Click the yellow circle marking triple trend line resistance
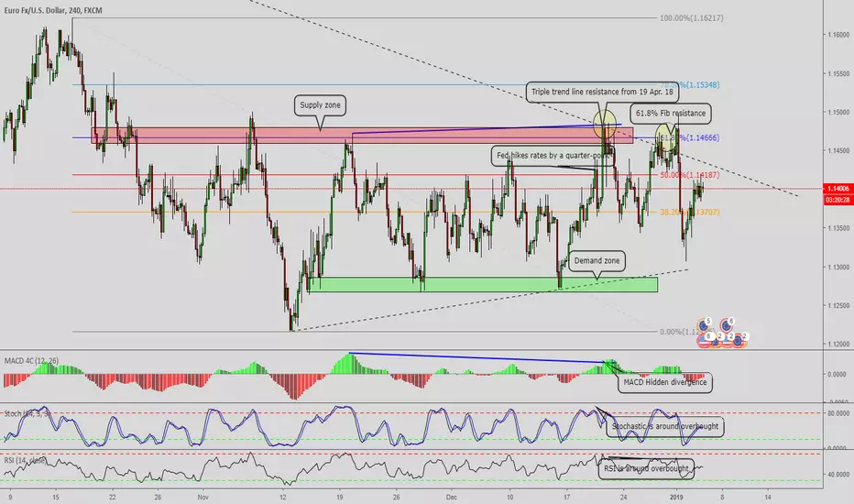This screenshot has height=504, width=854. [605, 124]
